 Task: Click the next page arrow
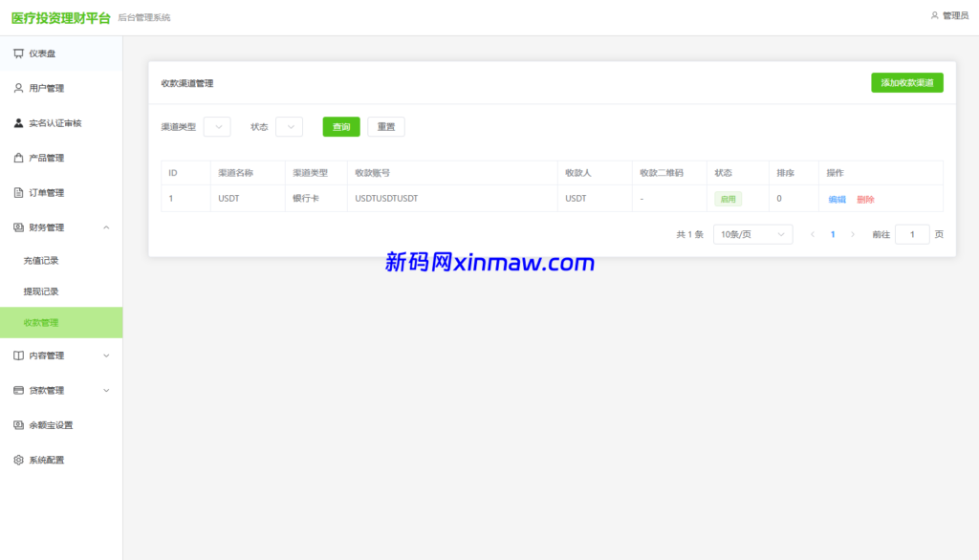tap(853, 234)
